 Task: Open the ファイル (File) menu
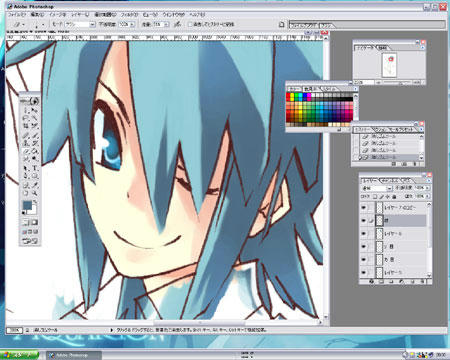[x=16, y=15]
